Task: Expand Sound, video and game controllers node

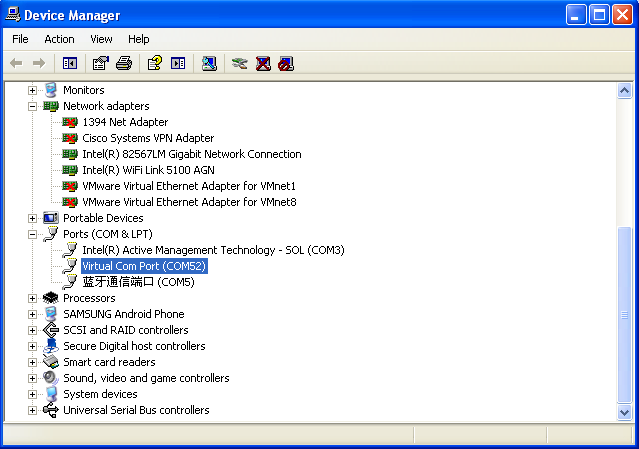Action: (33, 379)
